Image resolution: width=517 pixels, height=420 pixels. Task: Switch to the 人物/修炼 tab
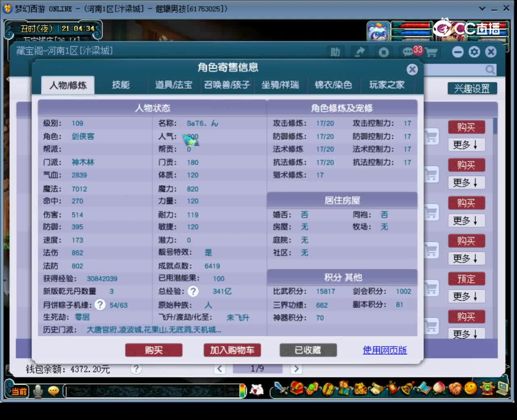68,85
